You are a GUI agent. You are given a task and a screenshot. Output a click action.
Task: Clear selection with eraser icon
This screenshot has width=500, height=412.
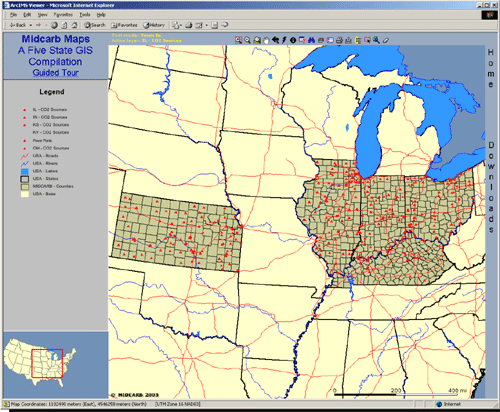tap(386, 40)
